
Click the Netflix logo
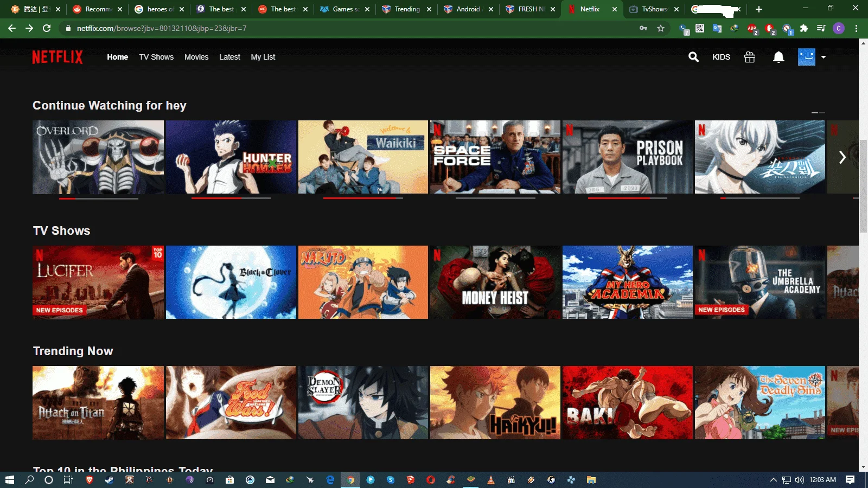[58, 57]
